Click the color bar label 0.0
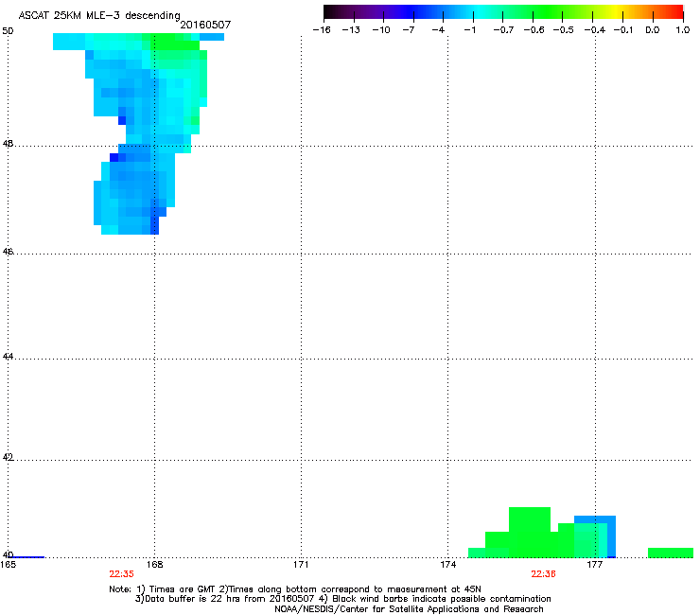Screen dimensions: 700x615 point(653,30)
